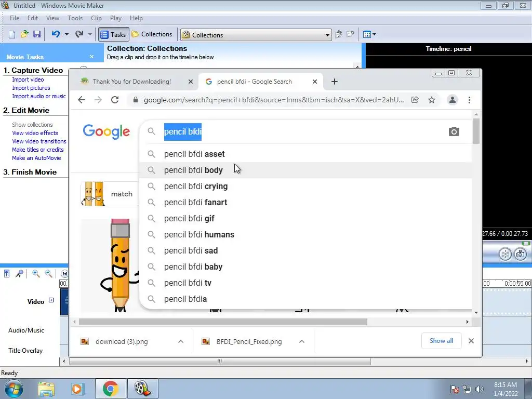Click the Google search text box
This screenshot has height=399, width=532.
[x=302, y=131]
